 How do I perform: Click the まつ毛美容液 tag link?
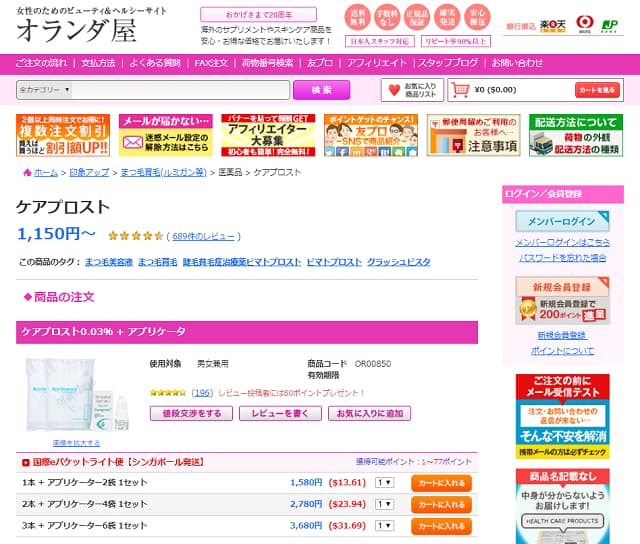[109, 262]
